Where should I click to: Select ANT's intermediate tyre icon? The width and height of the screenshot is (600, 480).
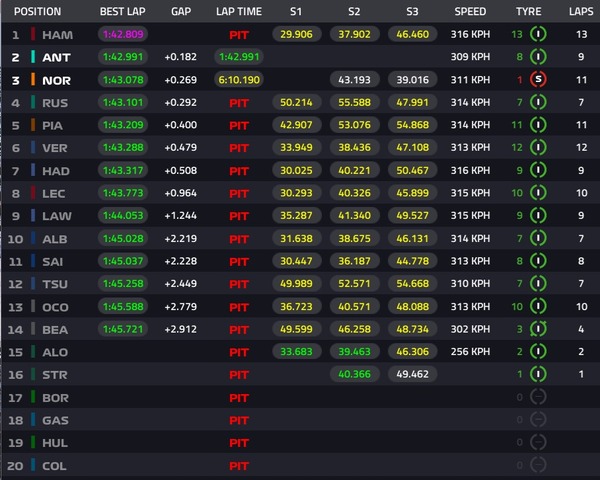[539, 57]
